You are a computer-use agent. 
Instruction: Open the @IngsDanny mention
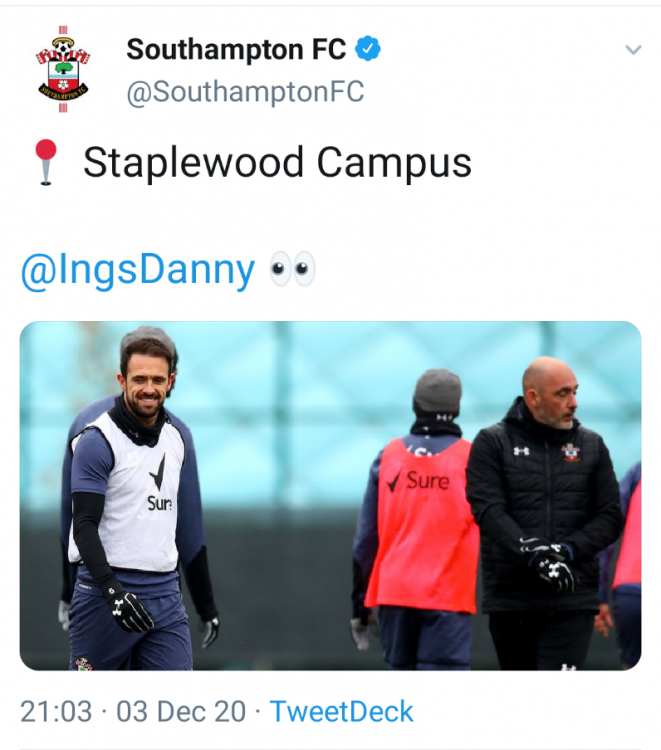point(138,270)
